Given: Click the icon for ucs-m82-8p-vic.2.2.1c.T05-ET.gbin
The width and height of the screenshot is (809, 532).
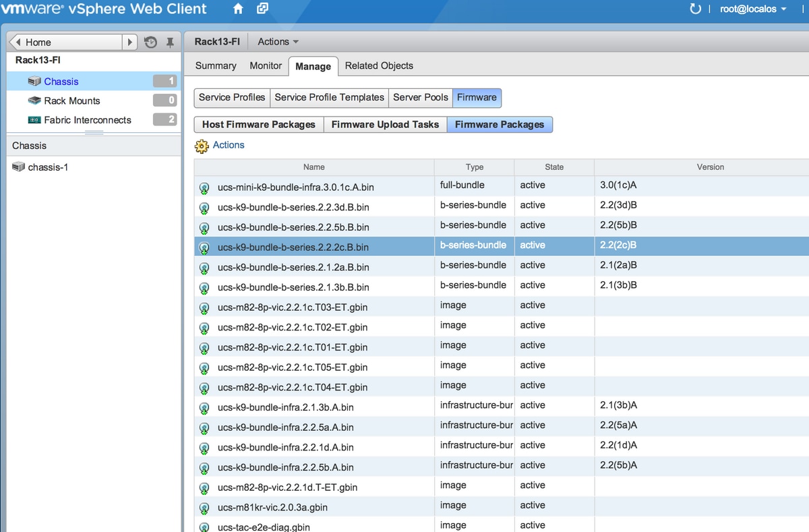Looking at the screenshot, I should [x=204, y=368].
